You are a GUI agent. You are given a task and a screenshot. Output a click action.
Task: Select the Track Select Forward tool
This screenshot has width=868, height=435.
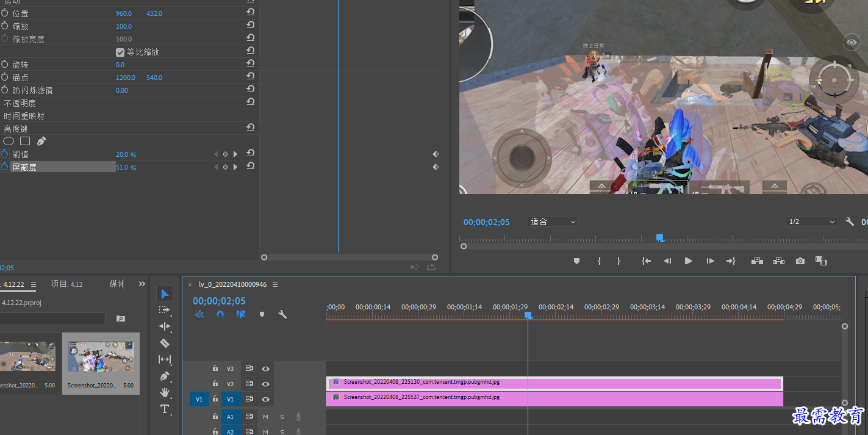165,310
